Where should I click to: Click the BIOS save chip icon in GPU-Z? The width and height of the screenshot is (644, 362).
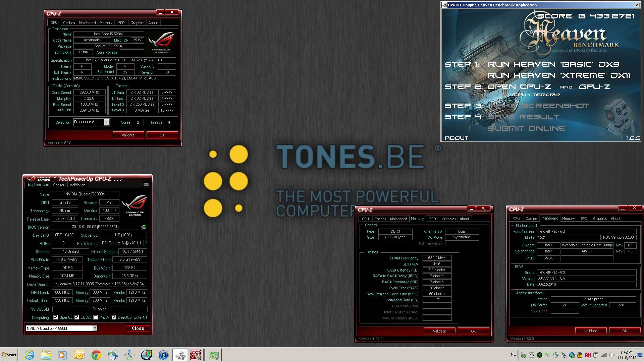pos(143,227)
